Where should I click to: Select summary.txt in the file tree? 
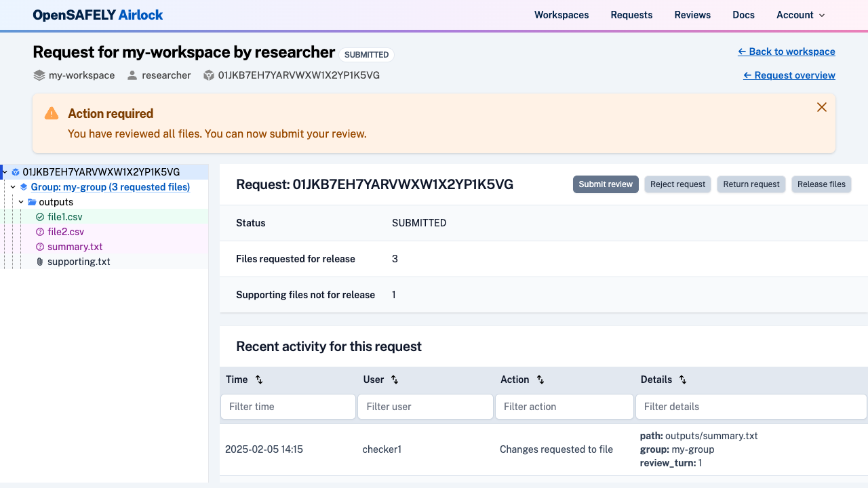coord(75,247)
